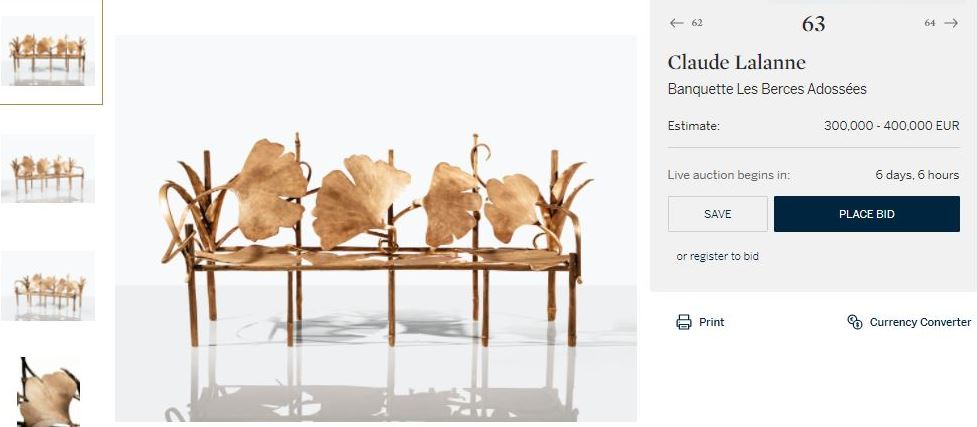Open the Print link text

(712, 322)
